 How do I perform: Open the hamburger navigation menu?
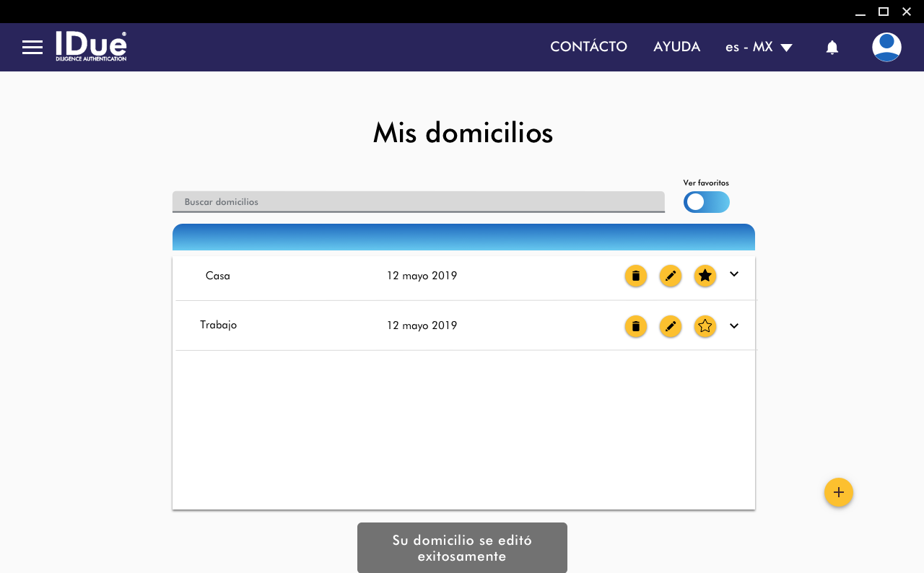[32, 48]
